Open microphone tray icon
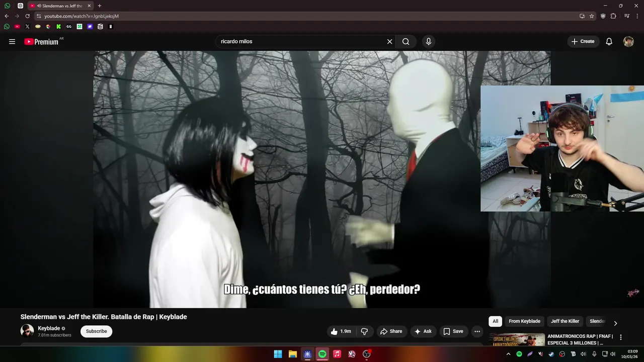 coord(594,354)
